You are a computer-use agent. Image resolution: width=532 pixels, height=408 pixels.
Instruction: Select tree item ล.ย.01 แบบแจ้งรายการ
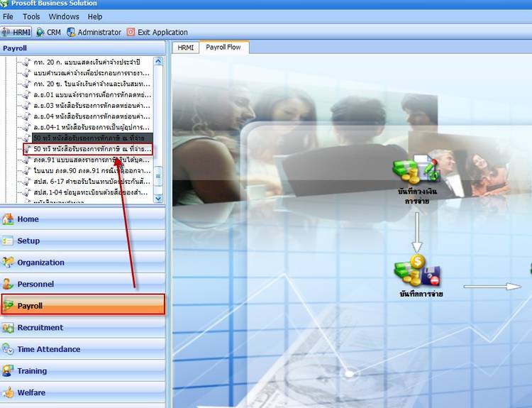[91, 94]
